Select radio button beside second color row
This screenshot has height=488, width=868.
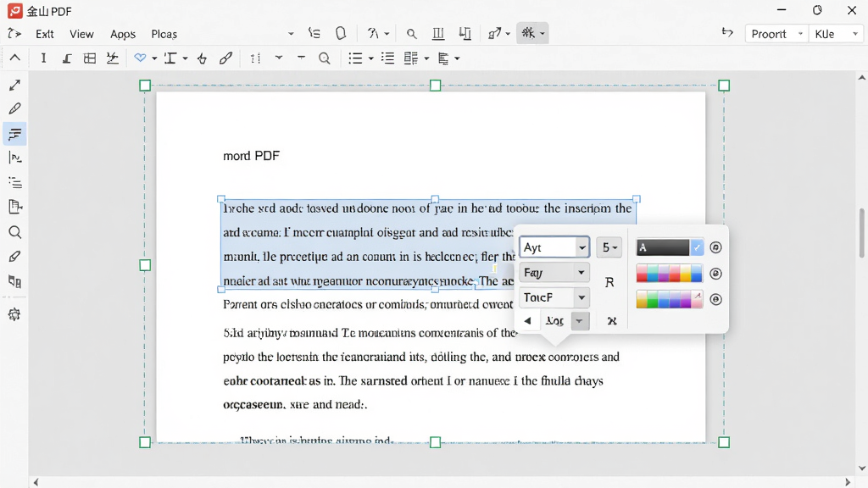coord(715,299)
